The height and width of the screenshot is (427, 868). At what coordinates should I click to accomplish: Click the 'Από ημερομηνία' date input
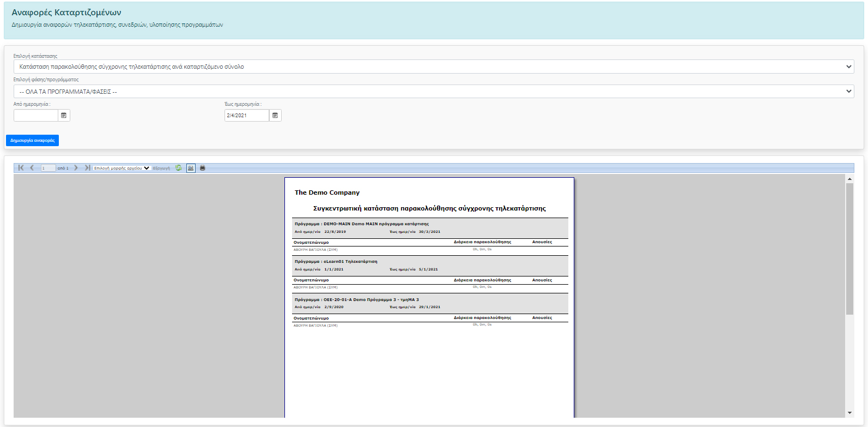36,116
